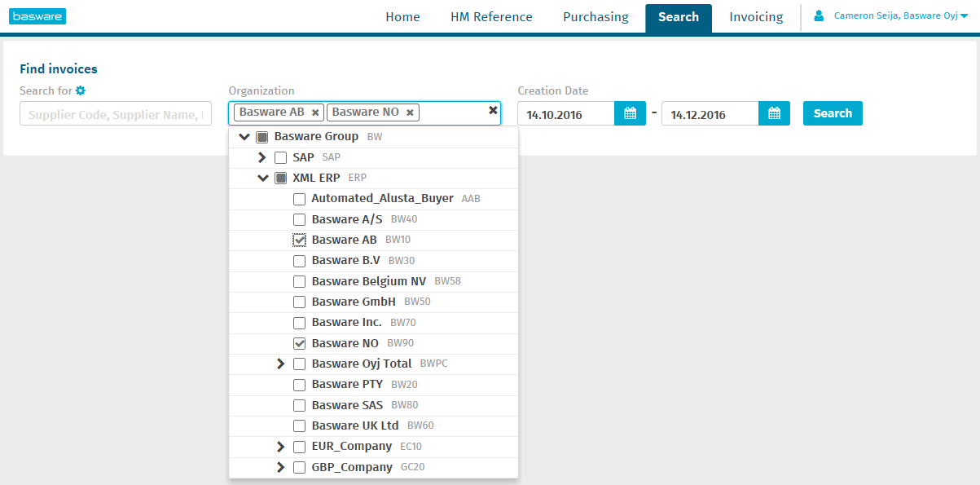Click the Basware SAS label
Image resolution: width=980 pixels, height=485 pixels.
[x=347, y=405]
